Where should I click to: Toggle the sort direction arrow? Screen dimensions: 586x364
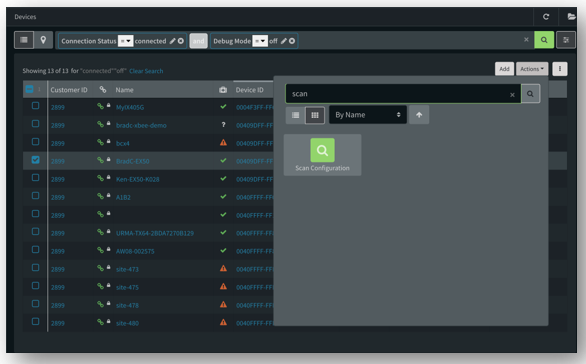coord(419,115)
